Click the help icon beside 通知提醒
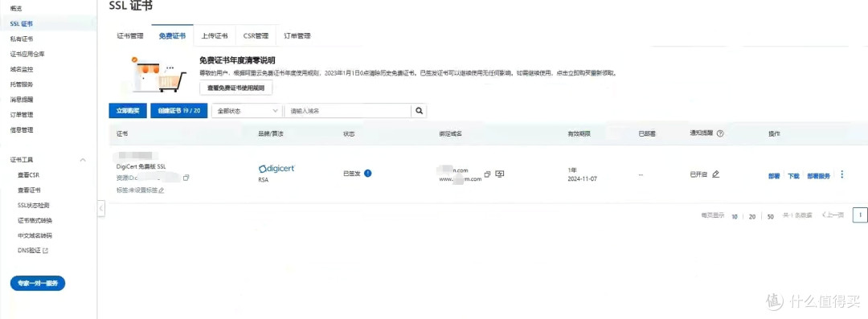 tap(720, 134)
